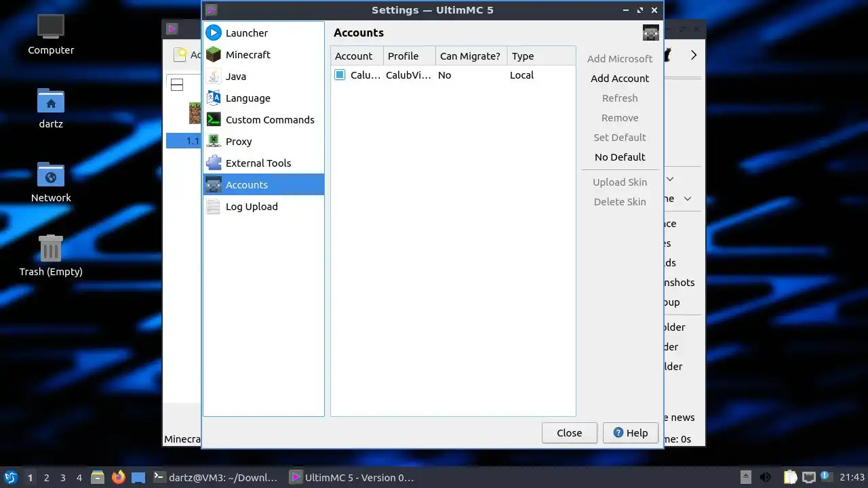Image resolution: width=868 pixels, height=488 pixels.
Task: Click the network status tray icon
Action: (808, 477)
